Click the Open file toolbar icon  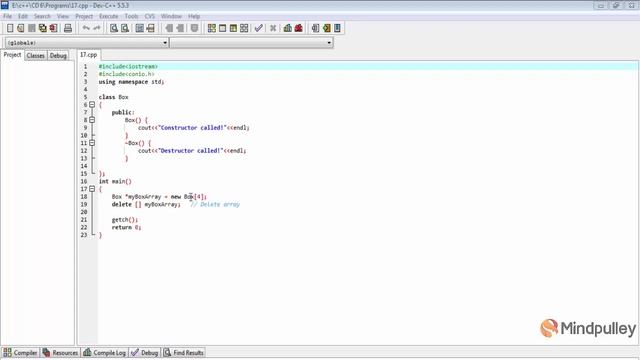coord(21,28)
